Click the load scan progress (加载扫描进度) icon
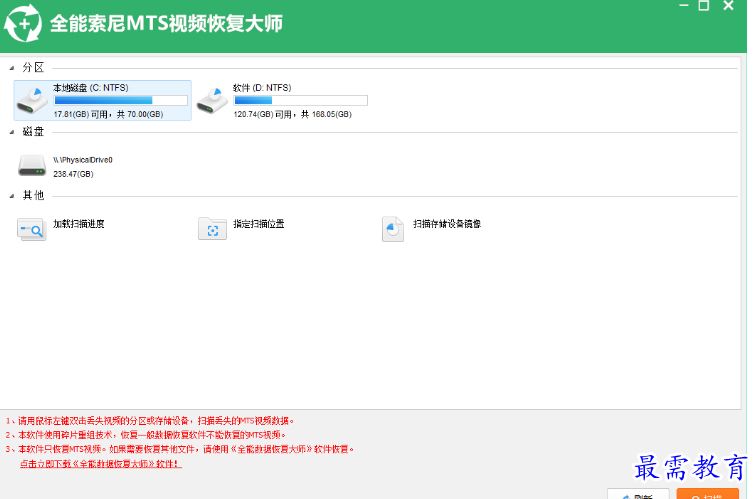756x499 pixels. click(32, 229)
